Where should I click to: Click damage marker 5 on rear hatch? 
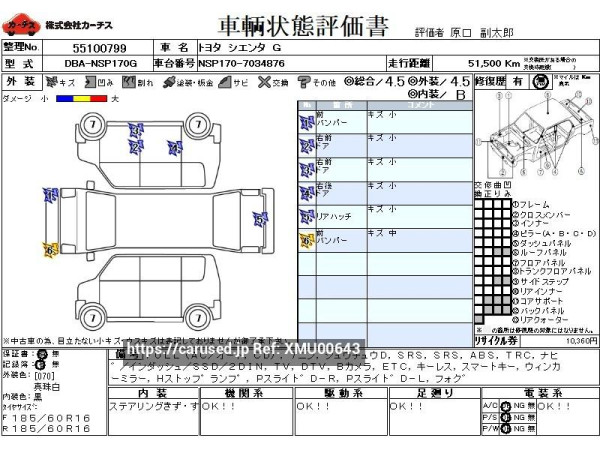[x=260, y=219]
